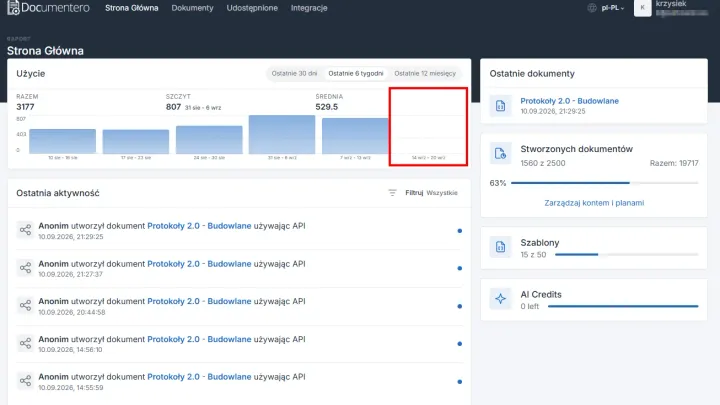Select the Ostatnie 30 dni tab

[x=294, y=73]
